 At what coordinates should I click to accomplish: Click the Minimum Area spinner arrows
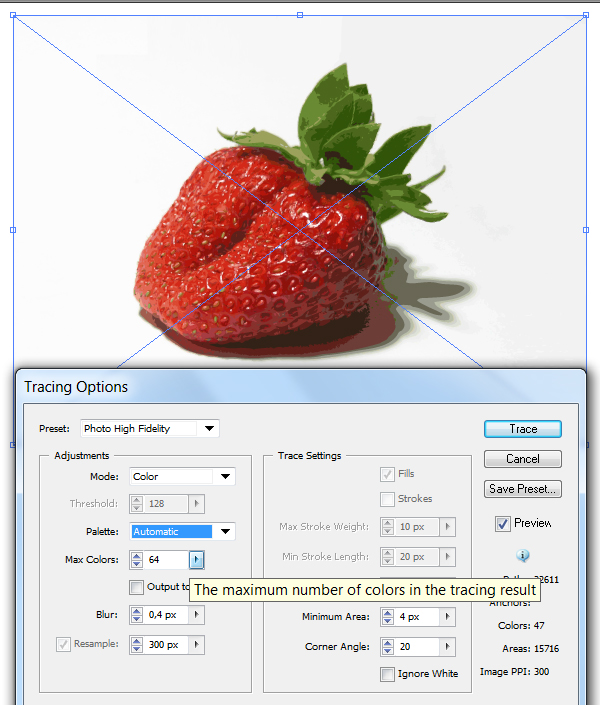tap(388, 617)
